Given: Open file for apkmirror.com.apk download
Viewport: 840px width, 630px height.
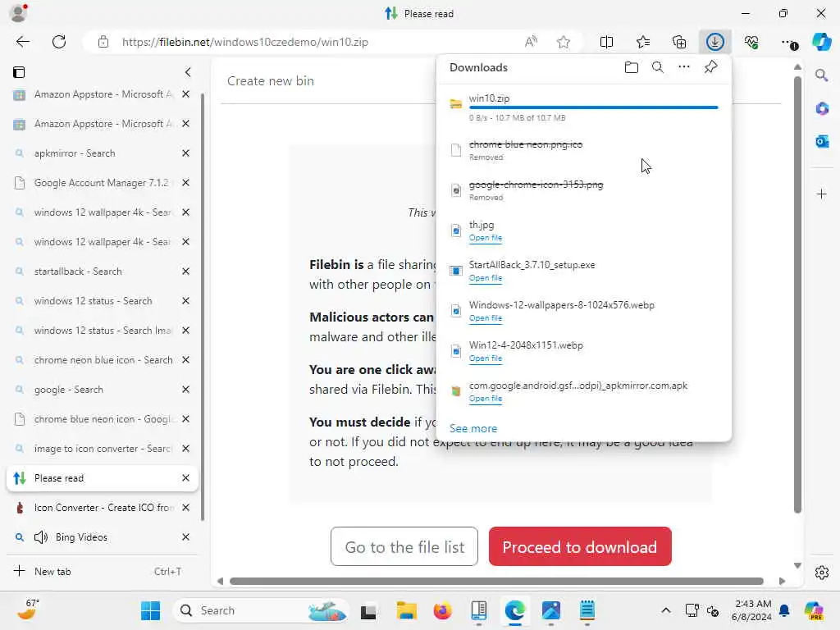Looking at the screenshot, I should pyautogui.click(x=486, y=399).
